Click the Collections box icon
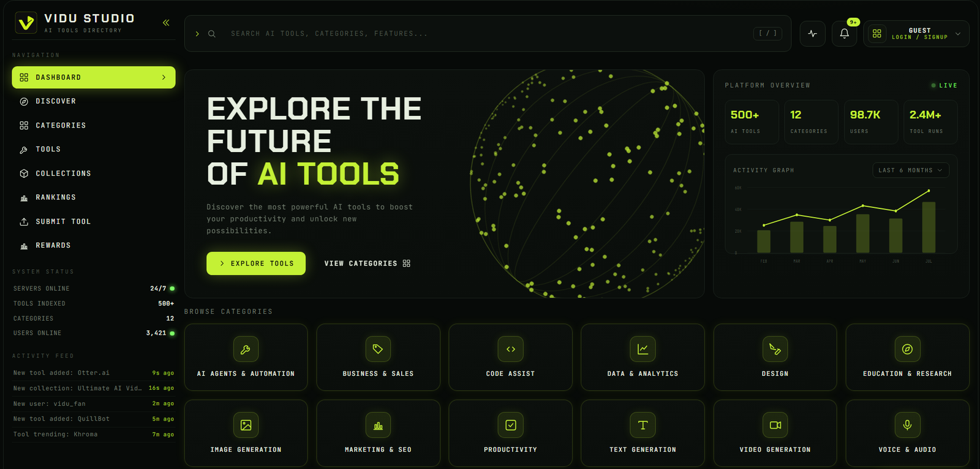 24,173
